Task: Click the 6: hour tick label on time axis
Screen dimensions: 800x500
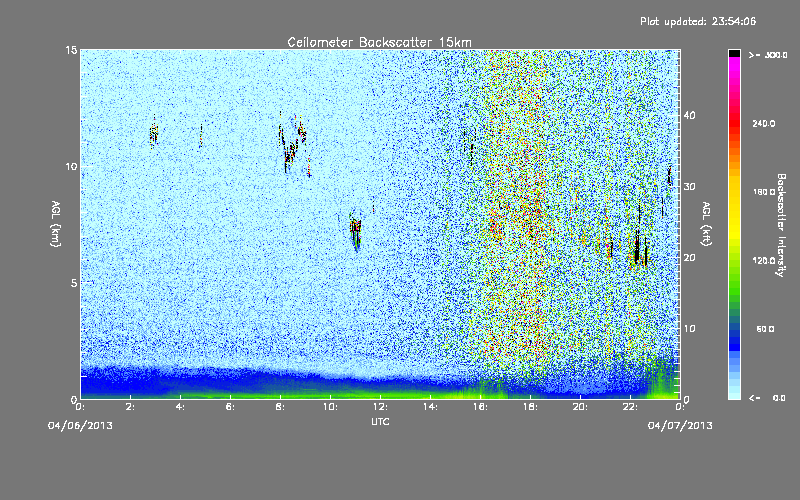Action: click(x=230, y=407)
